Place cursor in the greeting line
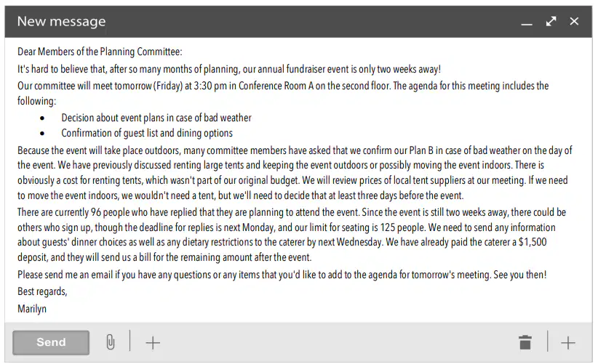 [x=100, y=52]
